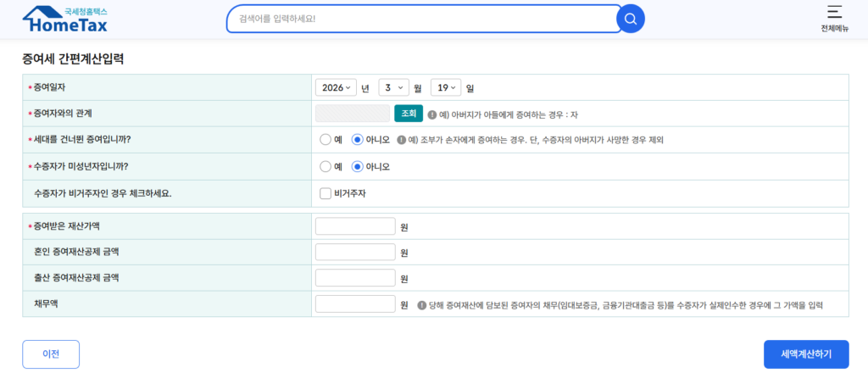Check the 비거주자 checkbox
Viewport: 868px width, 384px height.
(x=325, y=193)
